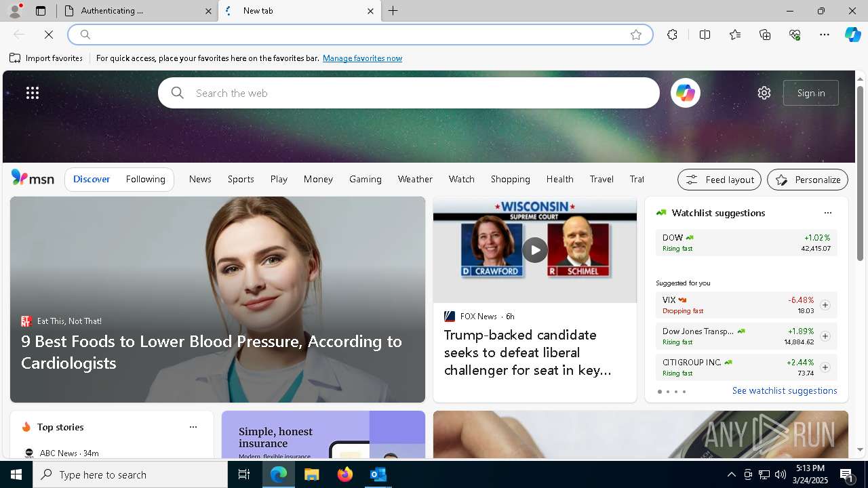Viewport: 868px width, 488px height.
Task: Open the Health category
Action: tap(559, 179)
